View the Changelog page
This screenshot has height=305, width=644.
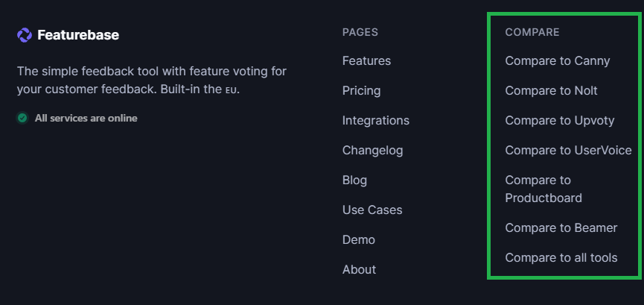(x=372, y=150)
